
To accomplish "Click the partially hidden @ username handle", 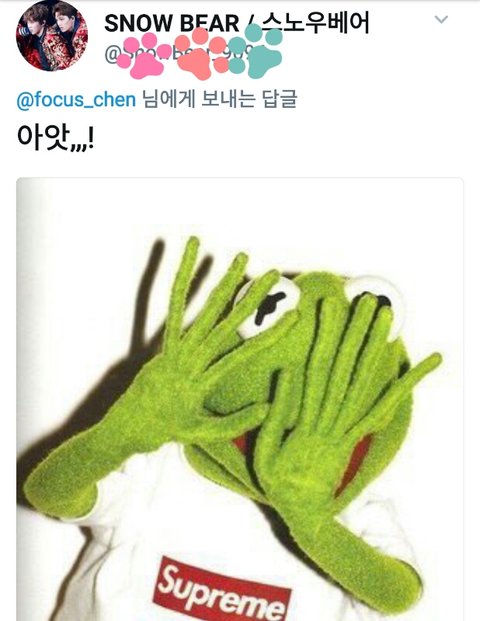I will pos(184,54).
